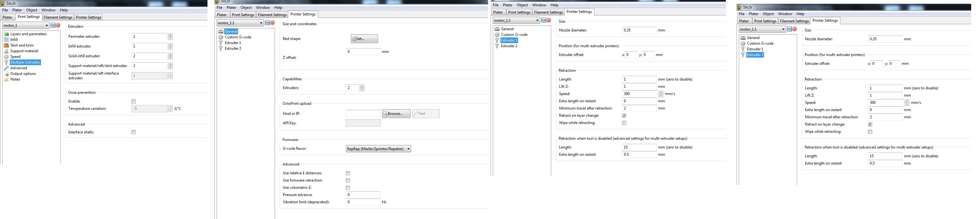
Task: Open the Skirt and brim page
Action: 22,45
